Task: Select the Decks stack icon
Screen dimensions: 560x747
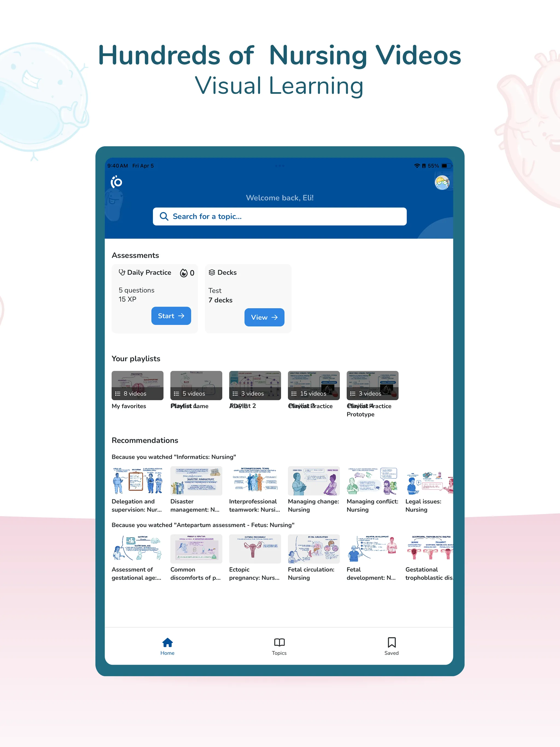Action: pyautogui.click(x=213, y=272)
